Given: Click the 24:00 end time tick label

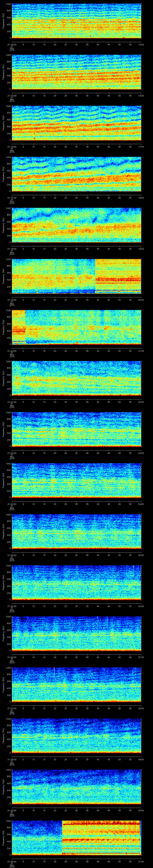Looking at the screenshot, I should pyautogui.click(x=141, y=504).
